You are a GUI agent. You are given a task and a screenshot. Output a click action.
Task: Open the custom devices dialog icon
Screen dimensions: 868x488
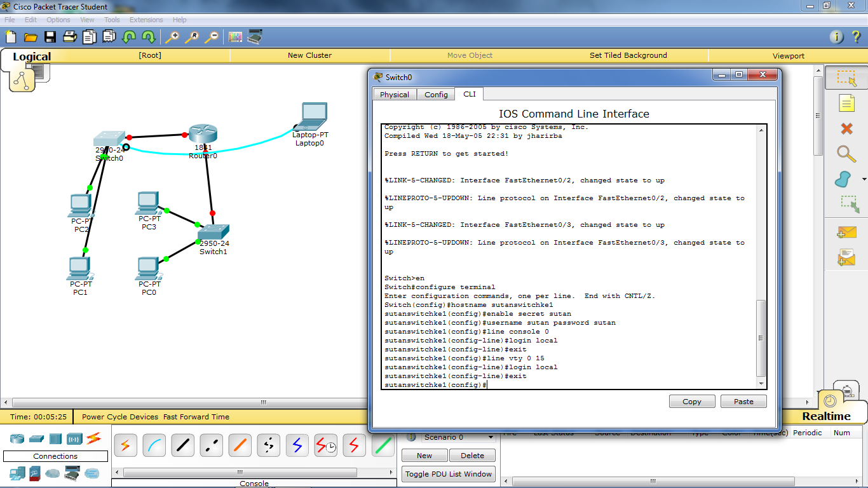pyautogui.click(x=255, y=37)
